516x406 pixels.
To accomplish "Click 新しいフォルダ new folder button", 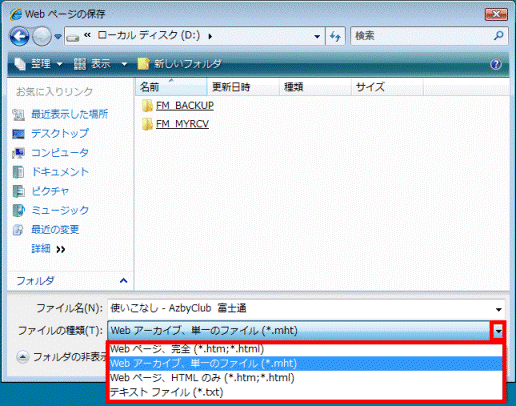I will tap(180, 63).
